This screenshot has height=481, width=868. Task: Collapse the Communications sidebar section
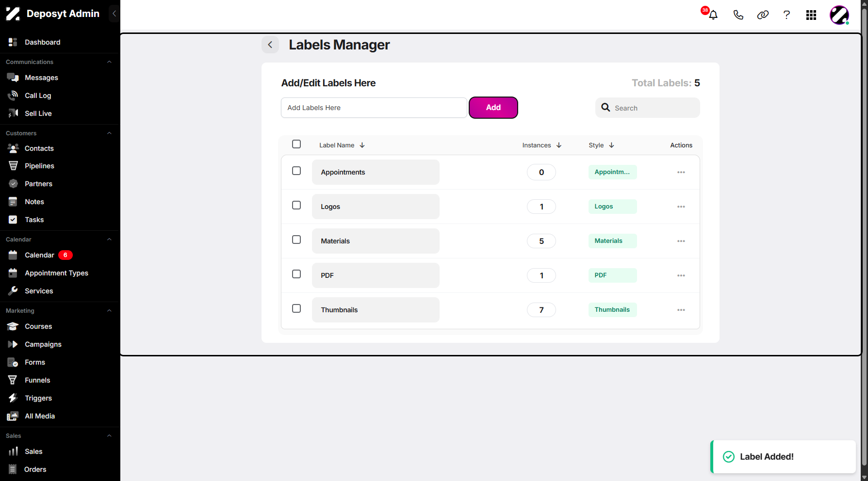click(x=109, y=62)
